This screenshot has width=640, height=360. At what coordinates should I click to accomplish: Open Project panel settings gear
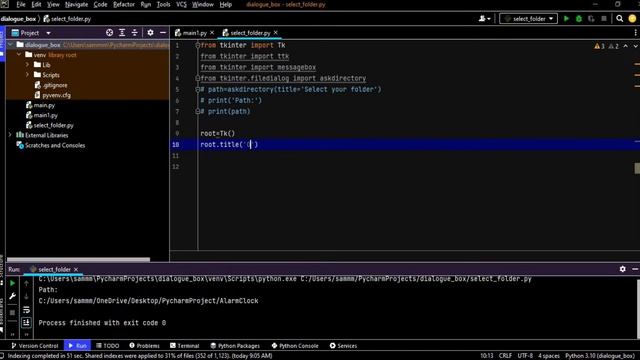click(x=150, y=33)
